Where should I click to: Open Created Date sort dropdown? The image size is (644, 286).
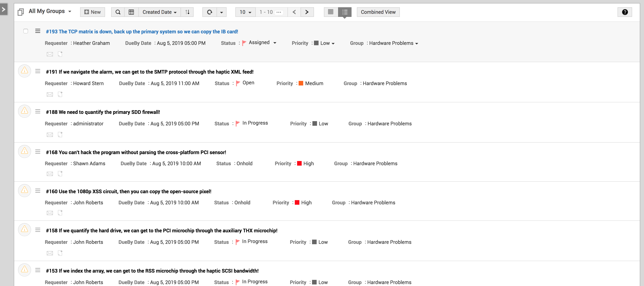[159, 12]
